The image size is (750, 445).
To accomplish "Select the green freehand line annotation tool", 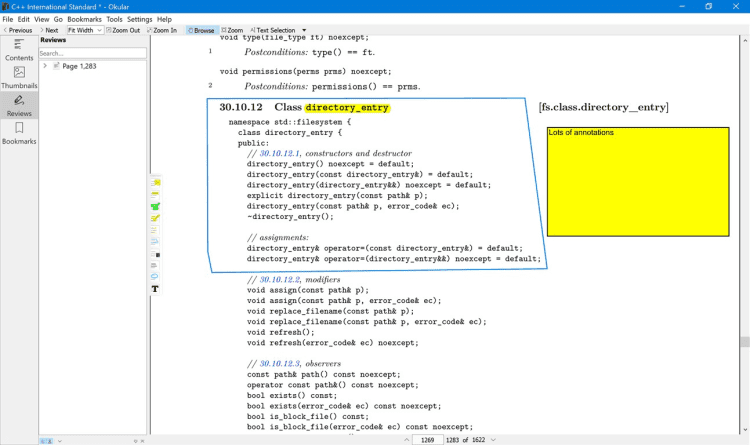I will [155, 206].
